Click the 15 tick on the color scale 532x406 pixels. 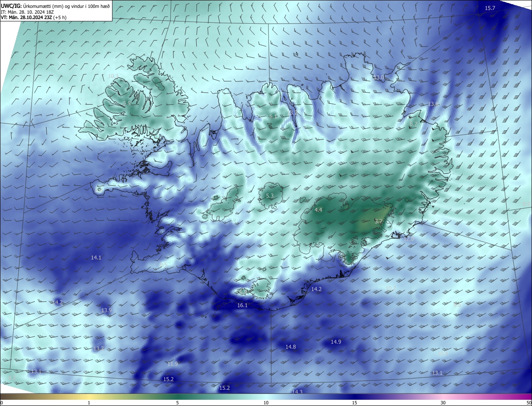[355, 403]
